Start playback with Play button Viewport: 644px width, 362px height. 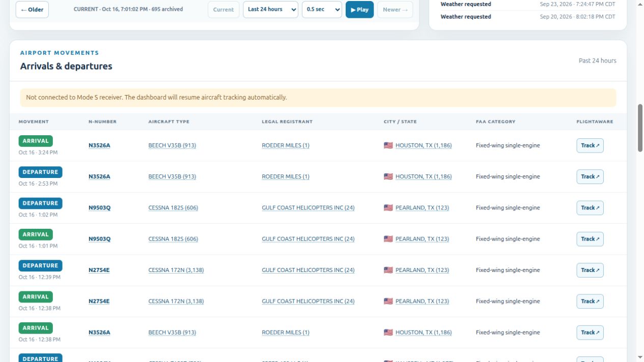pyautogui.click(x=359, y=10)
